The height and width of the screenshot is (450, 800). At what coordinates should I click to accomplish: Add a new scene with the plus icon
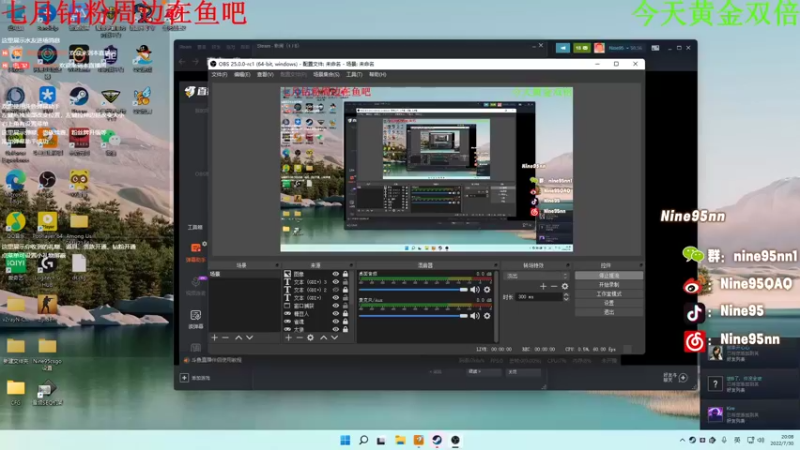pos(214,338)
